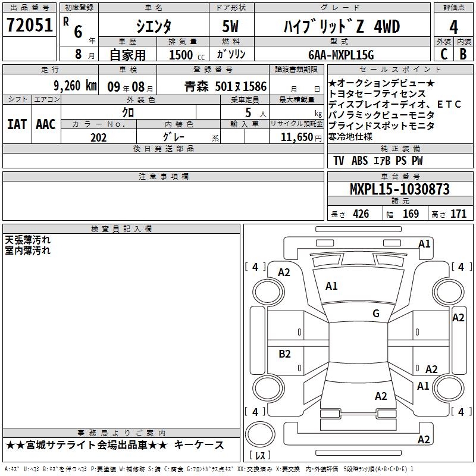Click B2 damage mark on the door

tap(284, 353)
